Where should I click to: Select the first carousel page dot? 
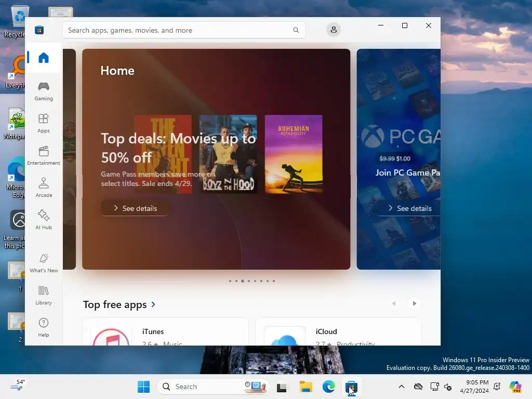pos(230,281)
